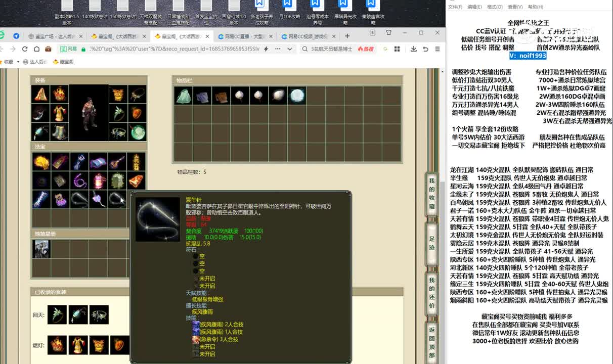The width and height of the screenshot is (613, 364).
Task: Expand the 收藏 bookmarks dropdown arrow
Action: 18,62
